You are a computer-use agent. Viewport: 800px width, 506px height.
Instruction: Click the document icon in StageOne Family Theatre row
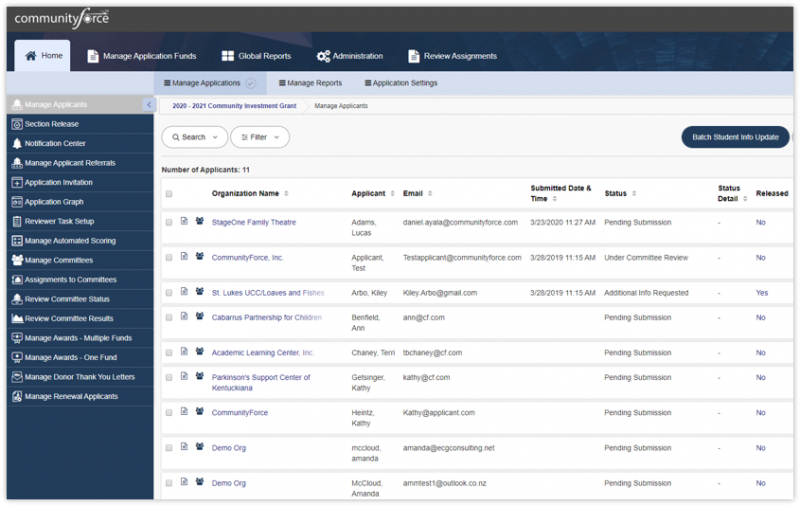[x=184, y=222]
